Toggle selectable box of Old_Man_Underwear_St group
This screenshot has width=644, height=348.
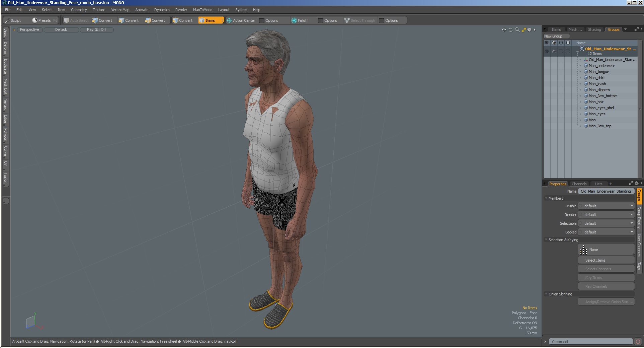(561, 51)
